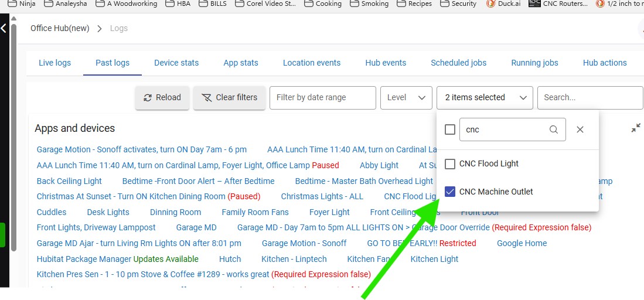Expand the 2 items selected dropdown

pyautogui.click(x=485, y=98)
